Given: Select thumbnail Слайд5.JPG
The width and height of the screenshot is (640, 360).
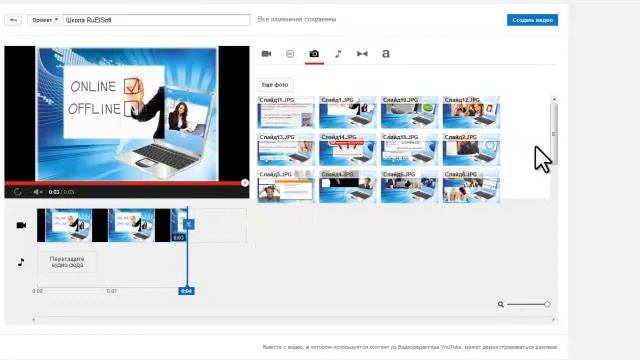Looking at the screenshot, I should coord(409,187).
